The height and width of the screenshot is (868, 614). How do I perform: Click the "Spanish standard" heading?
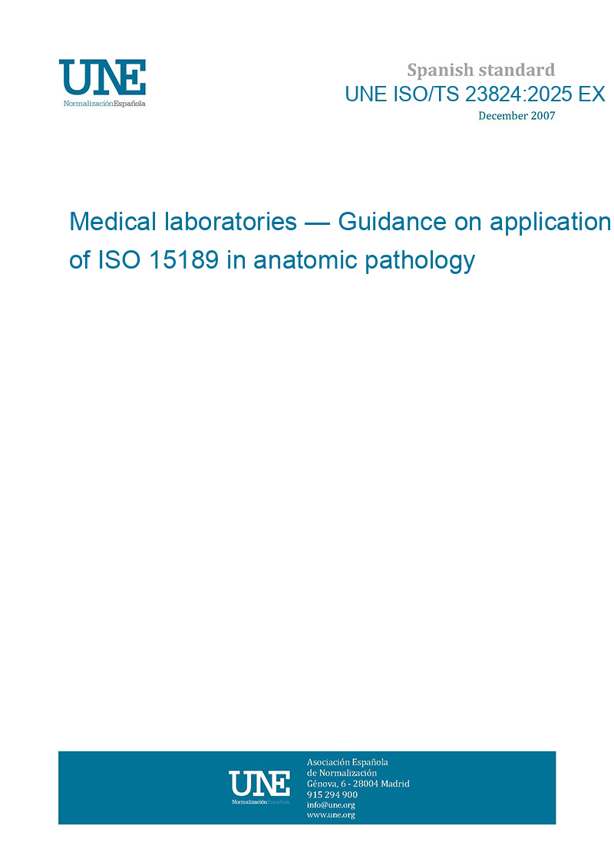480,71
